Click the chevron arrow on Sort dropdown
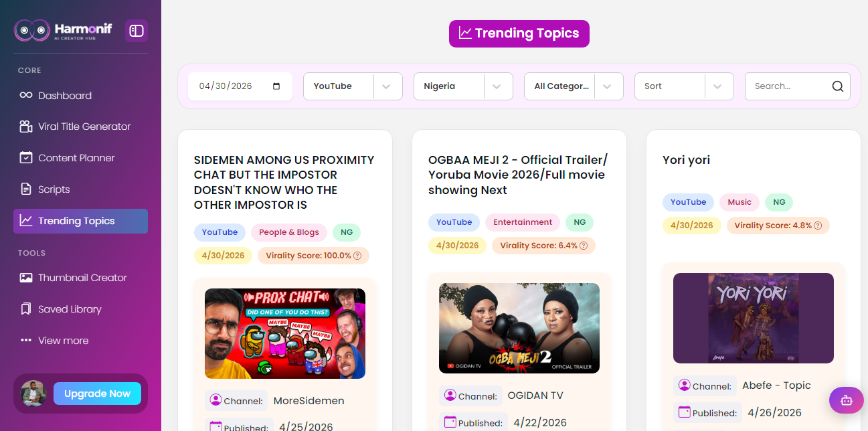This screenshot has height=431, width=868. tap(717, 87)
